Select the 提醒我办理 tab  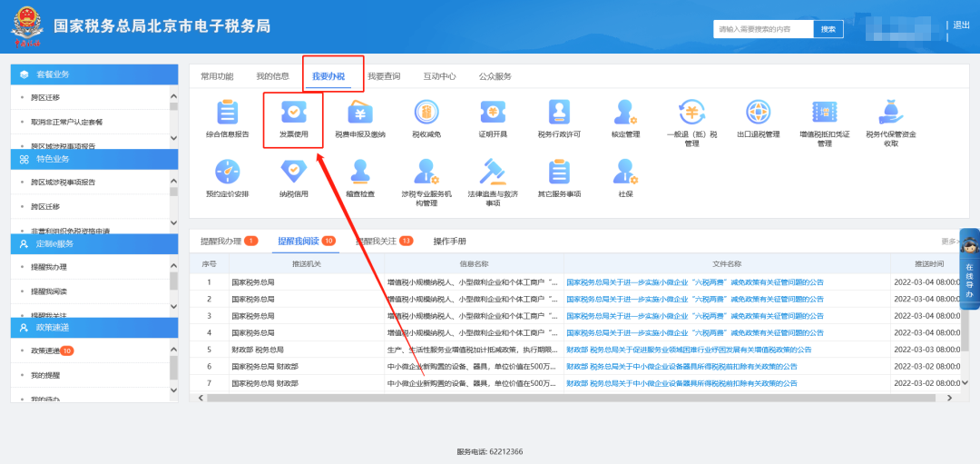221,241
